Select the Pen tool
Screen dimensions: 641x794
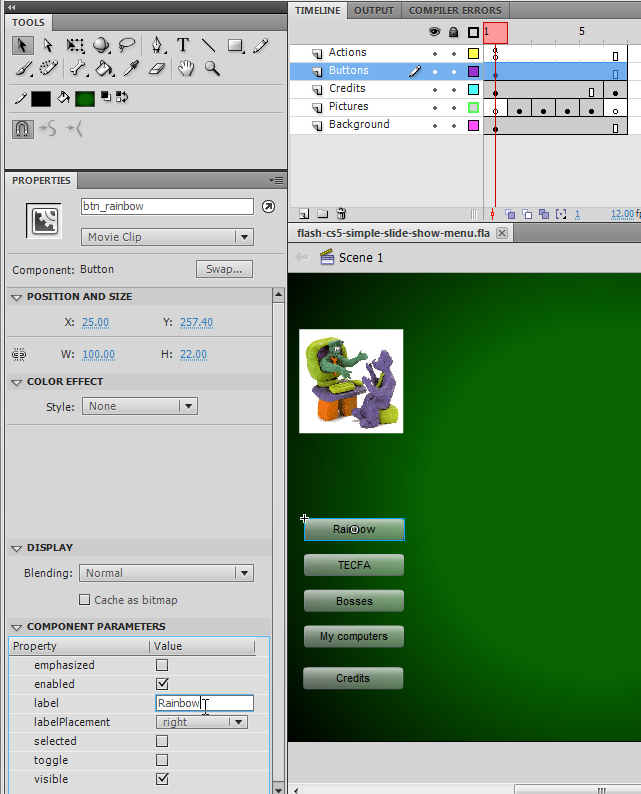pyautogui.click(x=157, y=45)
